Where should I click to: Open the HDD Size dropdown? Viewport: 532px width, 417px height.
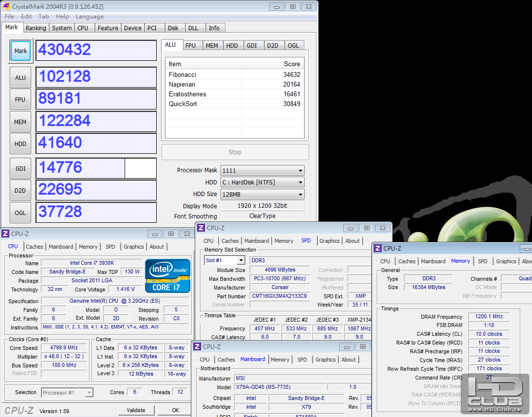click(x=262, y=195)
